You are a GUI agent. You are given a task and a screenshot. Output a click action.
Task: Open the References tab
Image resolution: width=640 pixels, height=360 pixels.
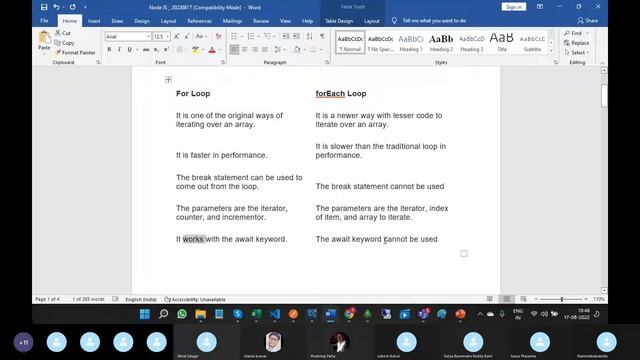coord(199,21)
